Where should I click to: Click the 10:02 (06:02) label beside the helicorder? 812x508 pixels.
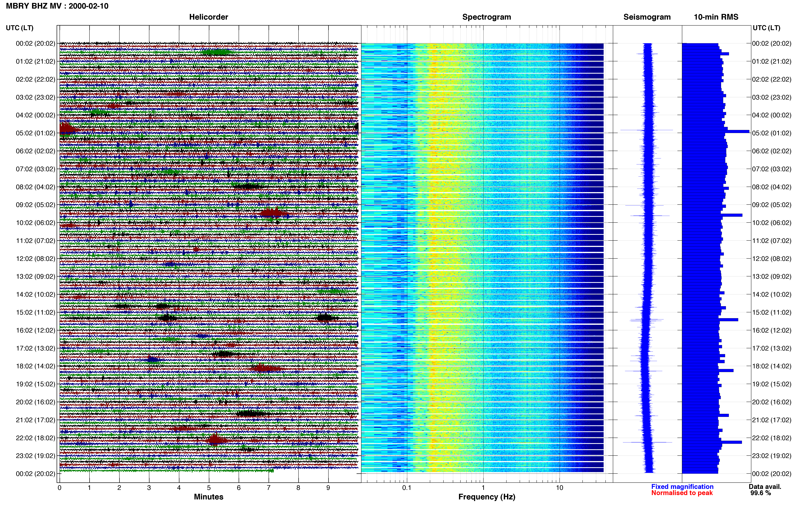[36, 223]
